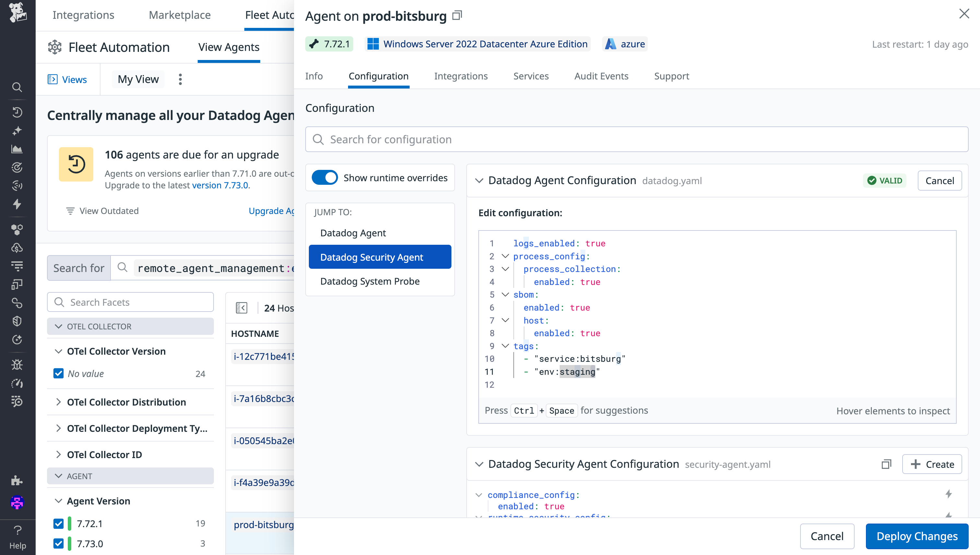980x555 pixels.
Task: Open the Security shield icon in sidebar
Action: [x=17, y=321]
